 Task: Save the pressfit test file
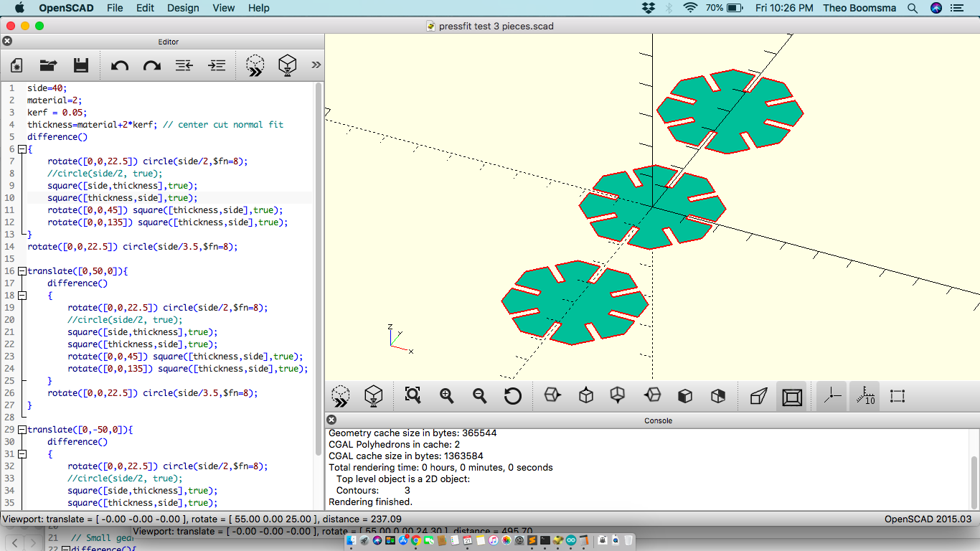click(x=81, y=65)
